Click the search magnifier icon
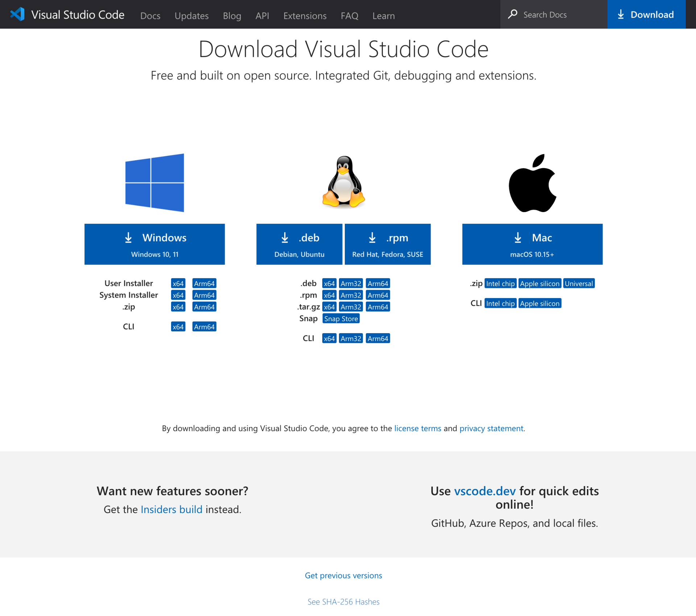This screenshot has width=696, height=616. pyautogui.click(x=513, y=15)
